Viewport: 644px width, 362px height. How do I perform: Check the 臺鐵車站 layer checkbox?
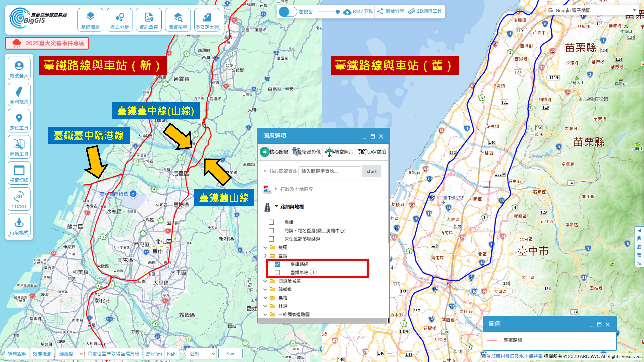click(x=277, y=272)
